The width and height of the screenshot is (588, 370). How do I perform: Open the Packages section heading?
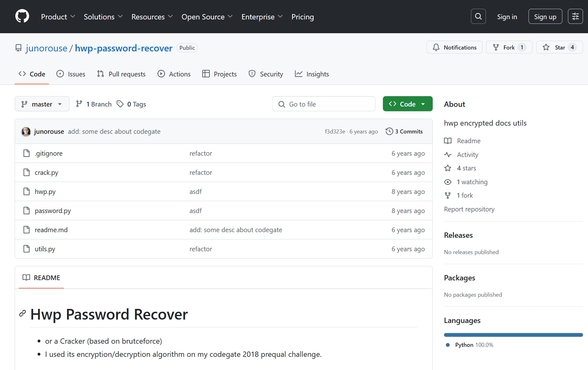tap(459, 278)
